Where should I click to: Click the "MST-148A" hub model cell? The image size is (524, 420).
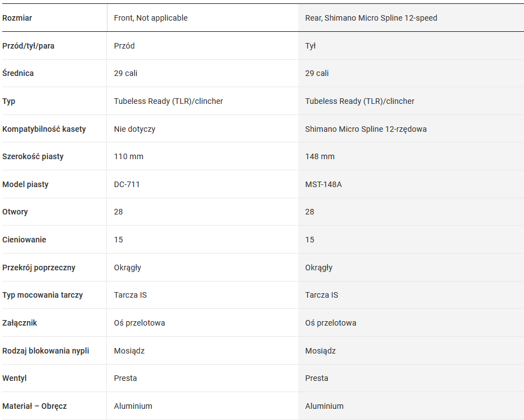click(x=323, y=184)
